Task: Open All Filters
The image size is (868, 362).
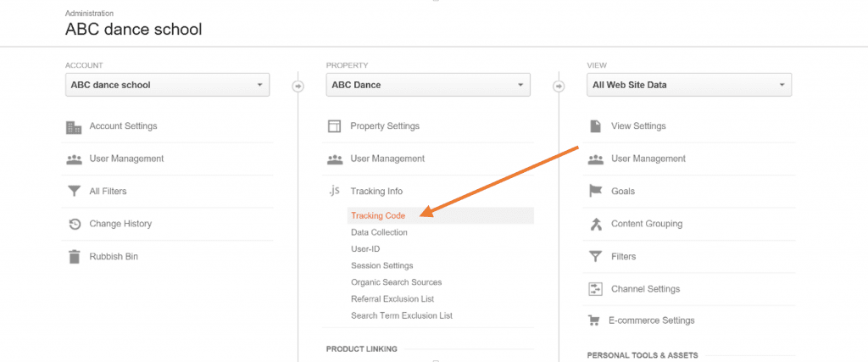Action: [108, 192]
